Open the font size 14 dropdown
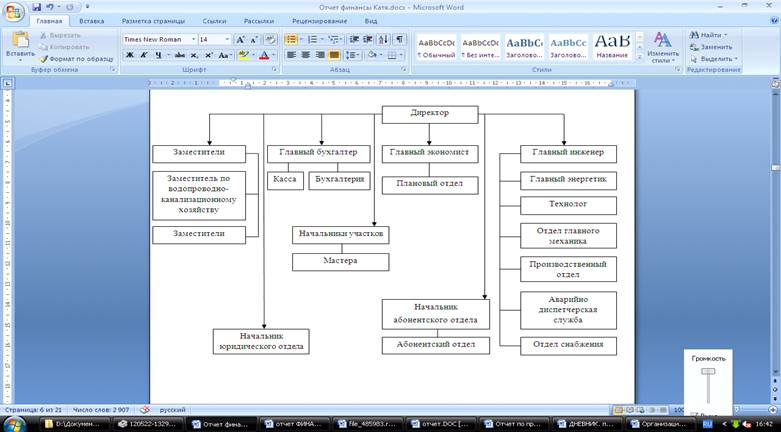This screenshot has width=781, height=432. [227, 40]
